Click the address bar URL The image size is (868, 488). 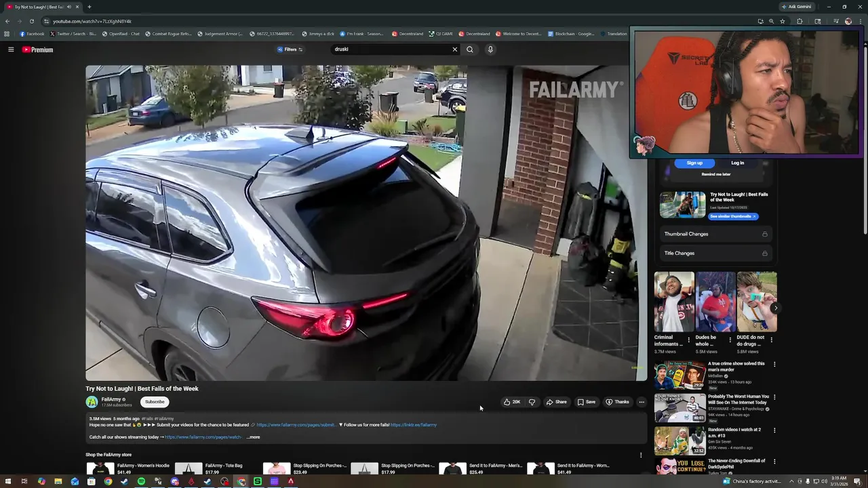[x=92, y=21]
